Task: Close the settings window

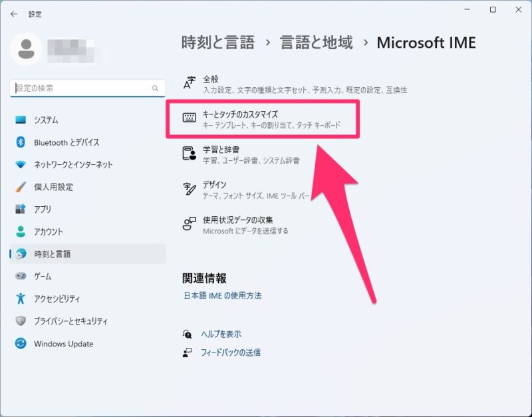Action: (519, 10)
